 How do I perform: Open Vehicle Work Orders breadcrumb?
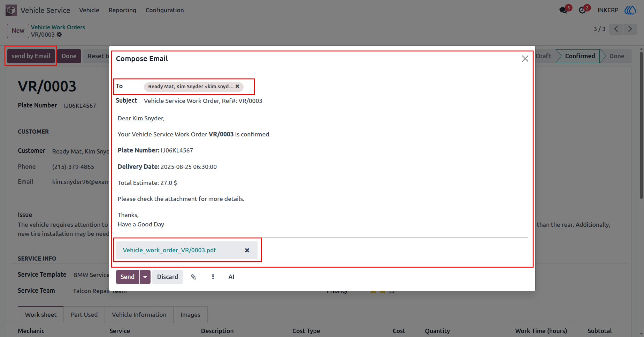pos(58,27)
